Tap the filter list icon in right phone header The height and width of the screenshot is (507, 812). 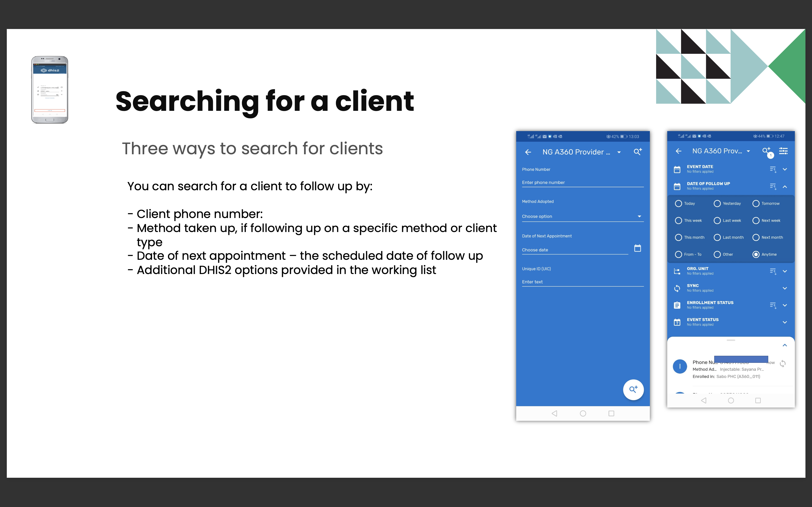tap(783, 151)
